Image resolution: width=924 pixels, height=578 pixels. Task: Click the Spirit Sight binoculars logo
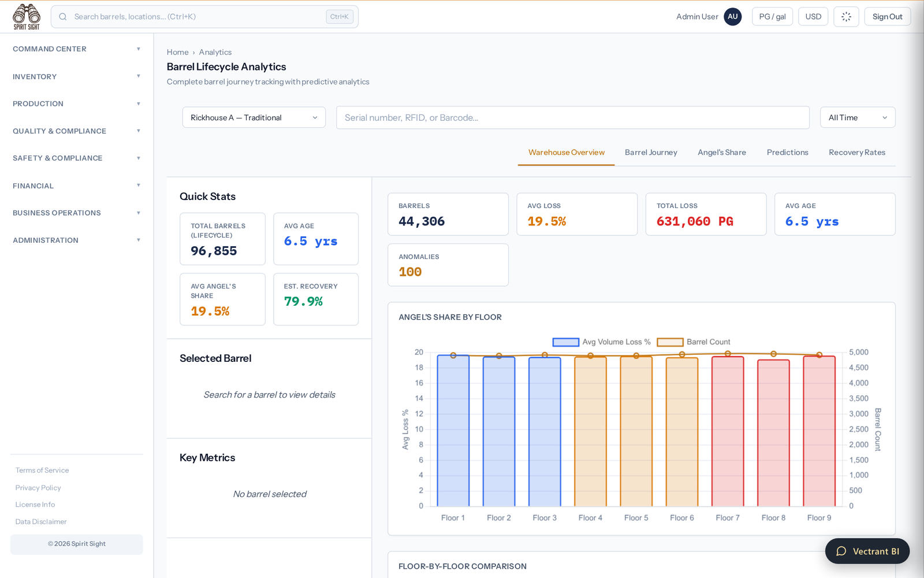(x=27, y=17)
